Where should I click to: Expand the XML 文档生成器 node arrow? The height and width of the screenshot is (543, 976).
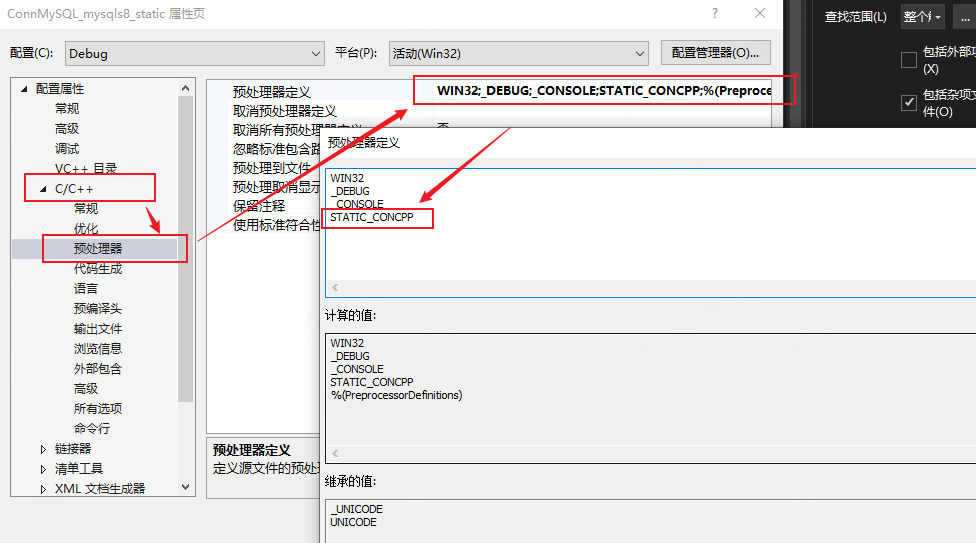tap(43, 489)
